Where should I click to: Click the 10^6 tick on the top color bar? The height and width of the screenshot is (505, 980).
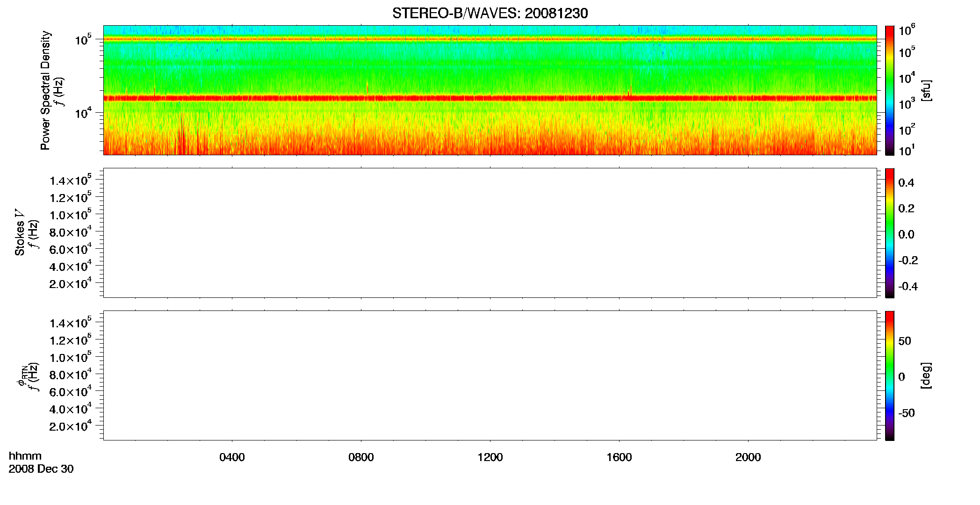(x=907, y=30)
